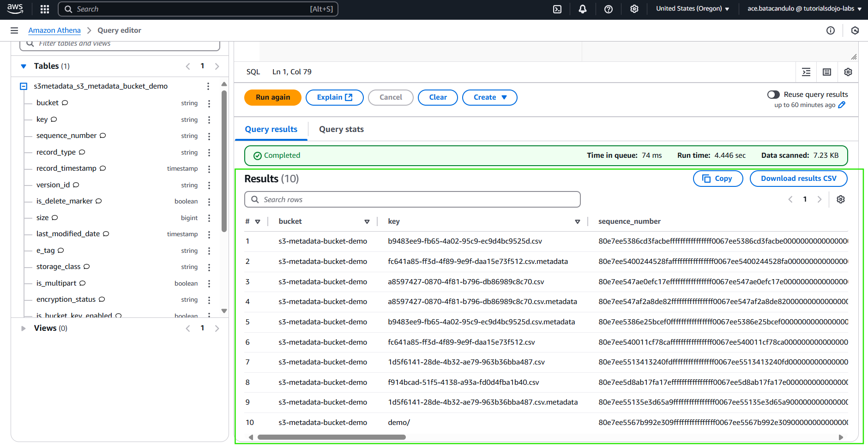The height and width of the screenshot is (448, 868).
Task: Select the encryption_status column in tree
Action: [x=66, y=299]
